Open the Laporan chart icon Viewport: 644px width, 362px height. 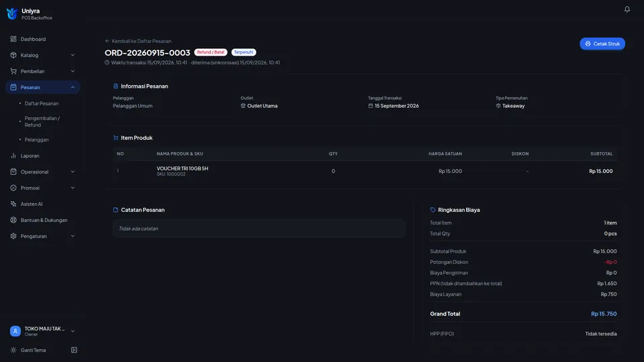(x=13, y=156)
